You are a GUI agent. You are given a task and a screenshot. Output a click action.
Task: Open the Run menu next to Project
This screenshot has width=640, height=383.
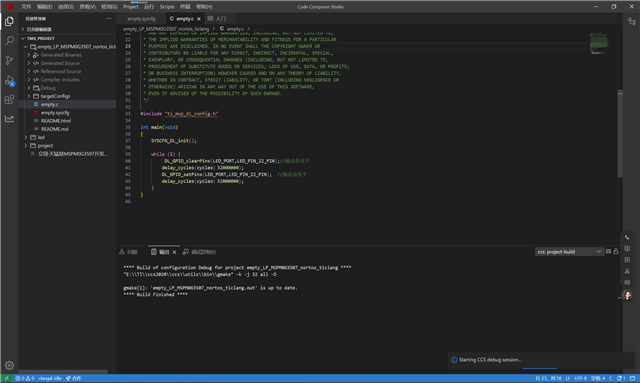point(149,7)
